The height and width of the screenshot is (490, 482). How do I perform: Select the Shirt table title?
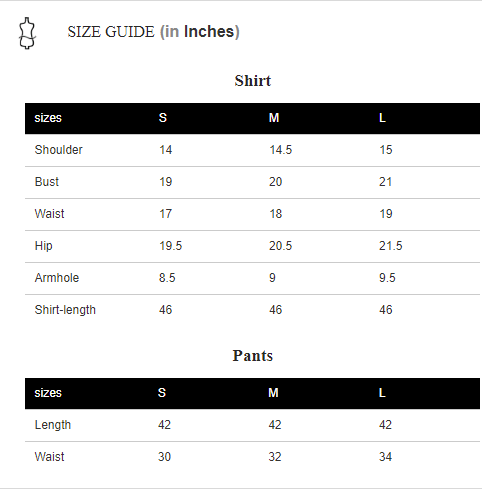(x=253, y=81)
